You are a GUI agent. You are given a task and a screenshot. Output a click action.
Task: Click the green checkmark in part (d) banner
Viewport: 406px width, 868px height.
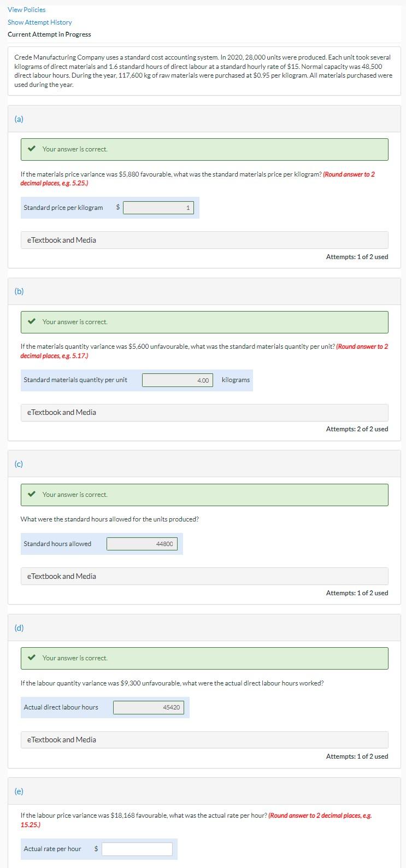[32, 658]
